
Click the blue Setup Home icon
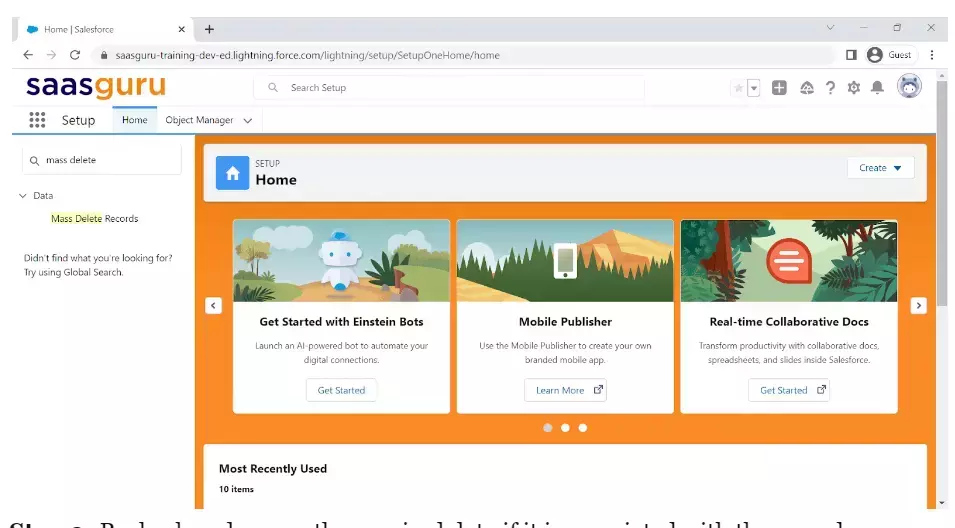point(232,173)
